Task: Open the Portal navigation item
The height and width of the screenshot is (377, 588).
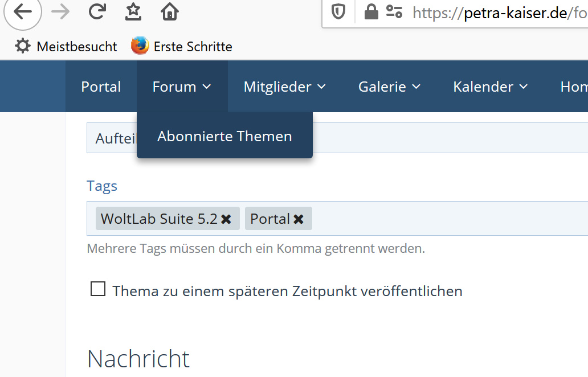Action: point(101,87)
